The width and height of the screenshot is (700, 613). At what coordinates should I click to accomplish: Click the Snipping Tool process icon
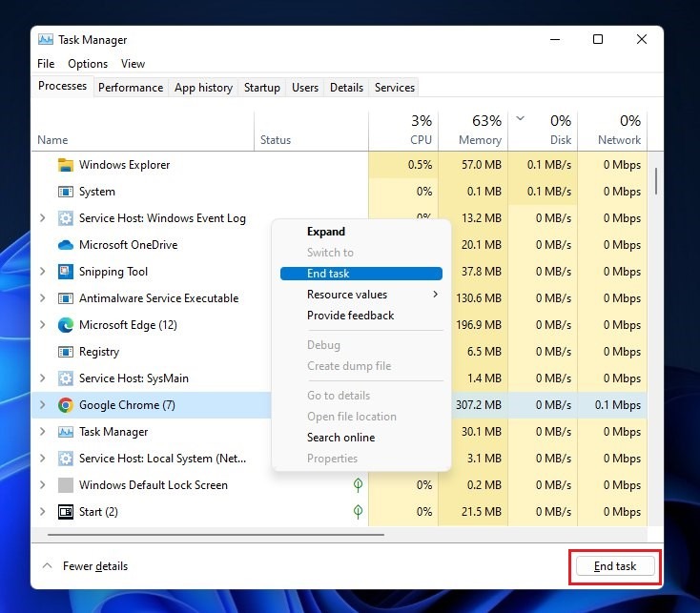point(66,272)
